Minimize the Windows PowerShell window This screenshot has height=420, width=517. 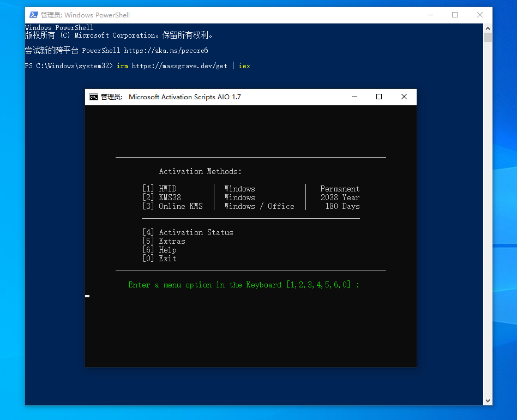430,15
